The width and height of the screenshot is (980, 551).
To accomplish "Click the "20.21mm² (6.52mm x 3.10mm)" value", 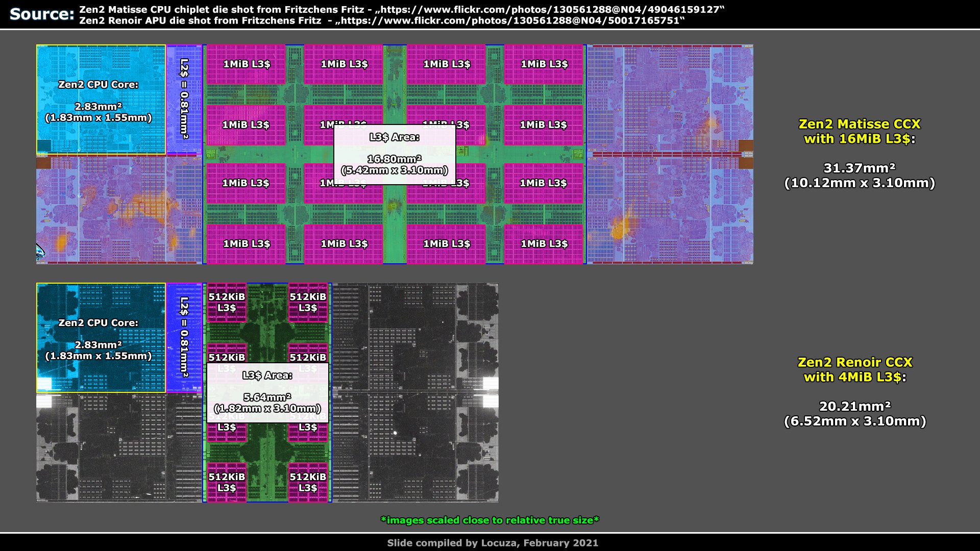I will 855,414.
